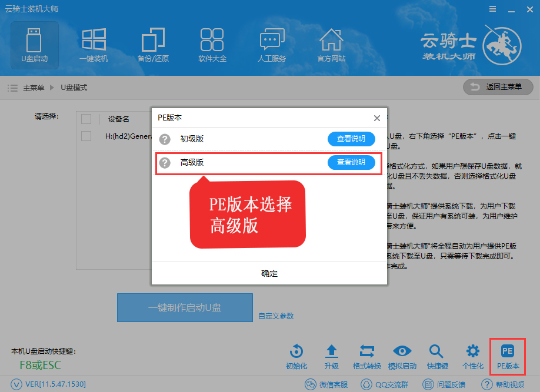This screenshot has height=392, width=540.
Task: Open 微信客服 in the status bar
Action: pos(326,384)
